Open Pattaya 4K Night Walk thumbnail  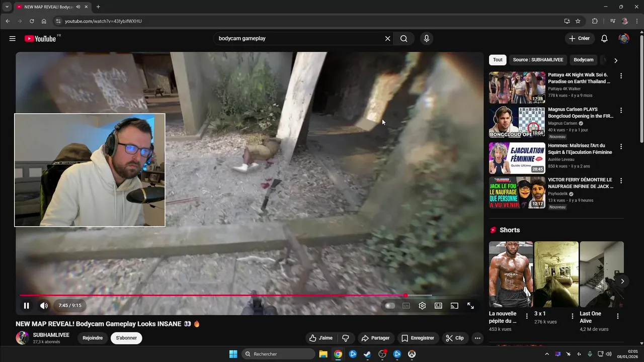click(x=517, y=87)
